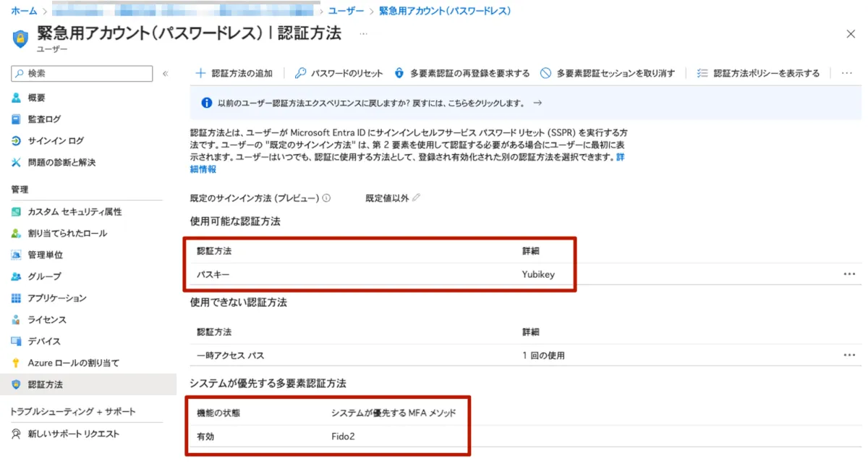Click the Yubikey detail value
This screenshot has height=464, width=868.
(538, 274)
